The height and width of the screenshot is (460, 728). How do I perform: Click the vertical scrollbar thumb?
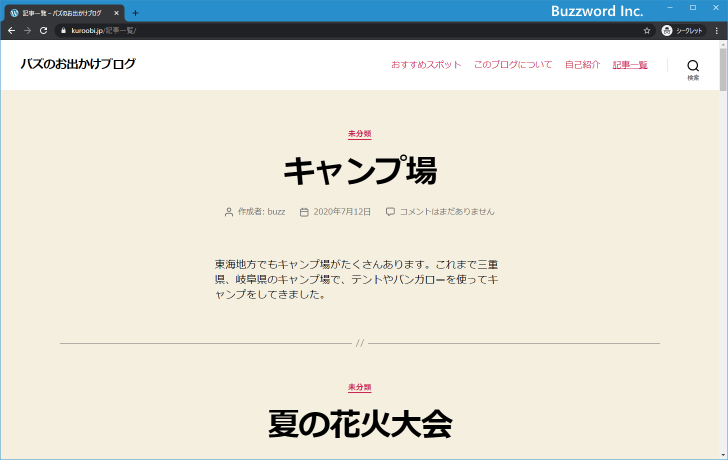pos(723,69)
